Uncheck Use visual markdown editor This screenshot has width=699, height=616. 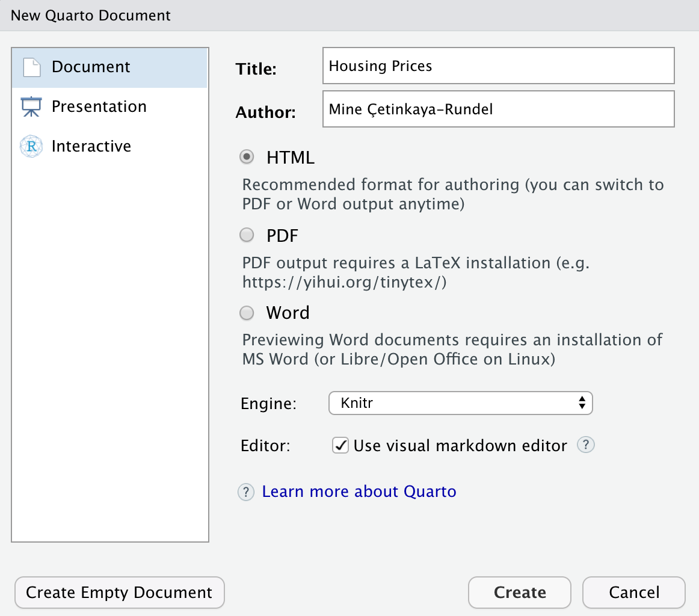click(x=340, y=445)
